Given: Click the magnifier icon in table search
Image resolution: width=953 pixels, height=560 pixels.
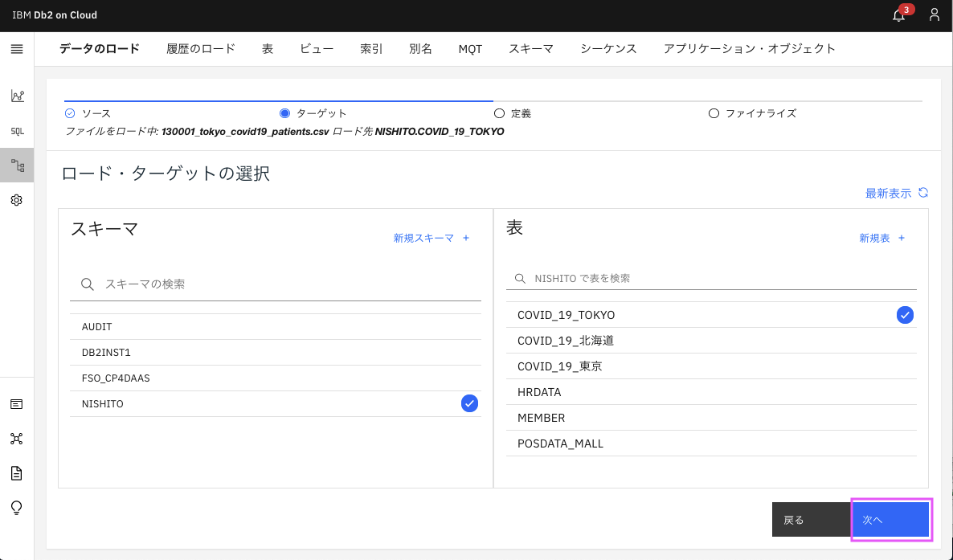Looking at the screenshot, I should (520, 279).
